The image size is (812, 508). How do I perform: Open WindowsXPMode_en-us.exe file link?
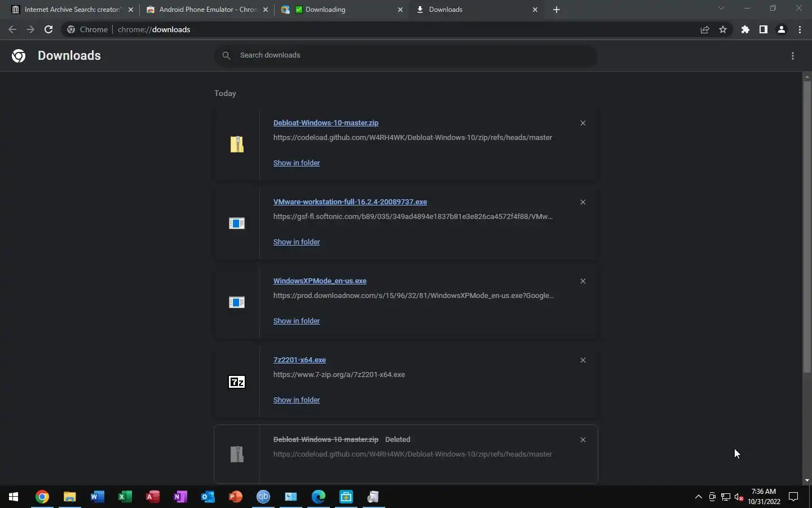pyautogui.click(x=320, y=281)
